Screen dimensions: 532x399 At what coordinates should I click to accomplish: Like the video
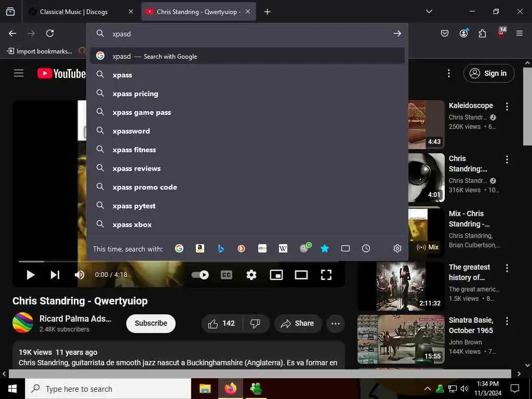pyautogui.click(x=222, y=323)
